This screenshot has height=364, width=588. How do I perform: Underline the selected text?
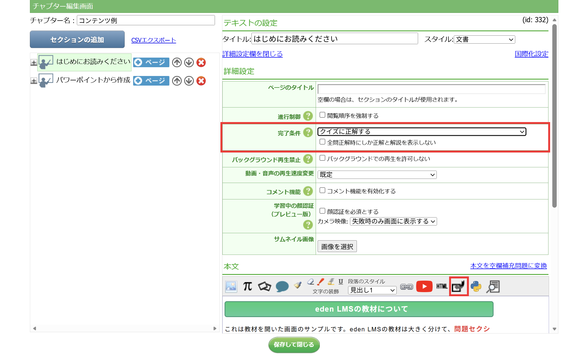click(x=341, y=282)
